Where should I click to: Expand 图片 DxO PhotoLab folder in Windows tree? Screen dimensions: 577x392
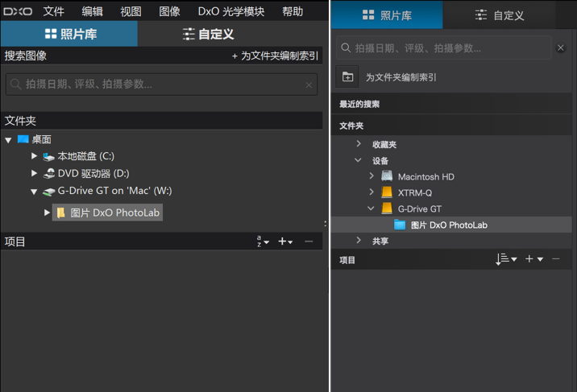[47, 213]
